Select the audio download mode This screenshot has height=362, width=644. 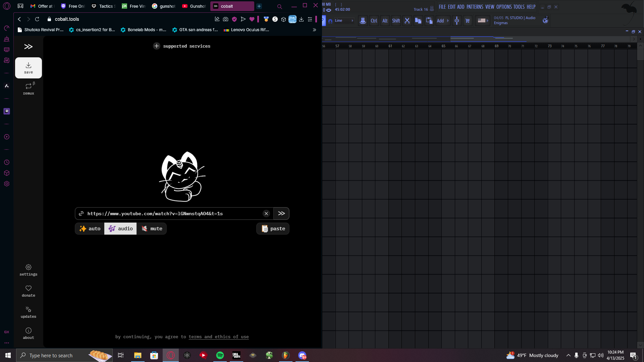coord(121,229)
